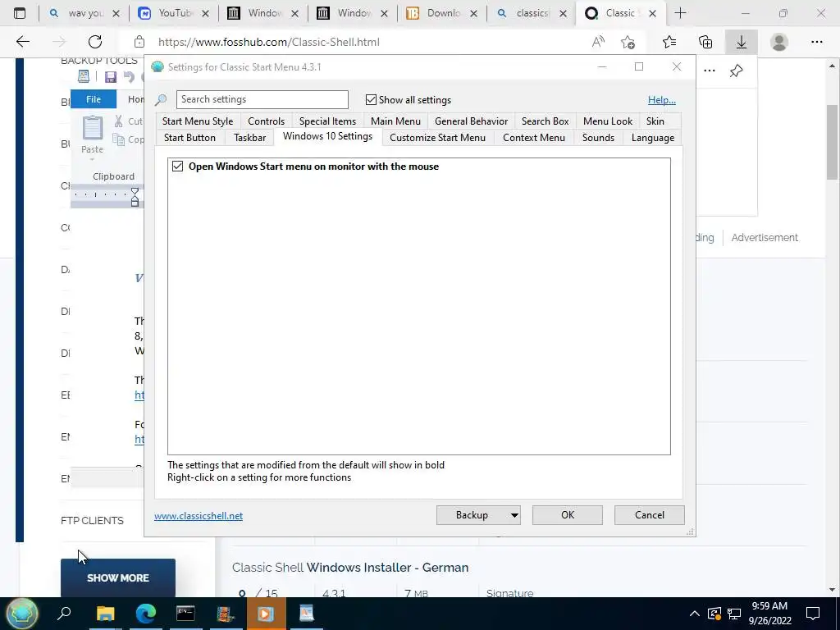This screenshot has width=840, height=630.
Task: Switch to Microsoft Edge in taskbar
Action: [x=146, y=614]
